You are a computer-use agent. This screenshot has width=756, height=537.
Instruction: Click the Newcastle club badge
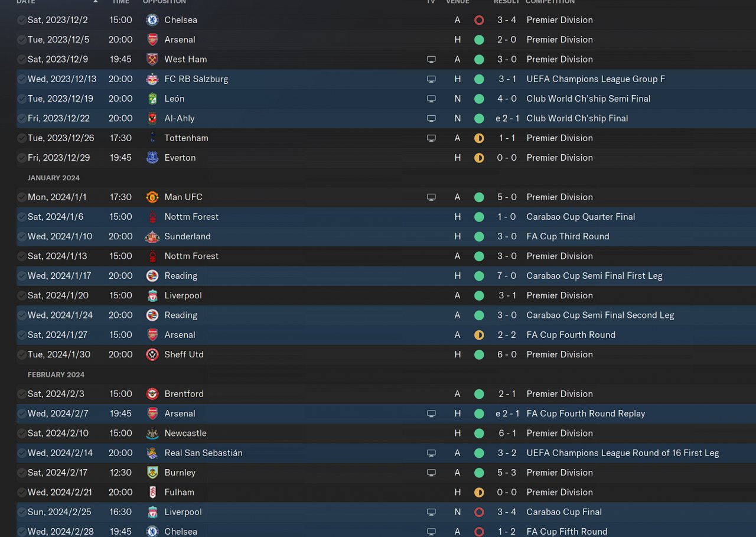coord(152,433)
